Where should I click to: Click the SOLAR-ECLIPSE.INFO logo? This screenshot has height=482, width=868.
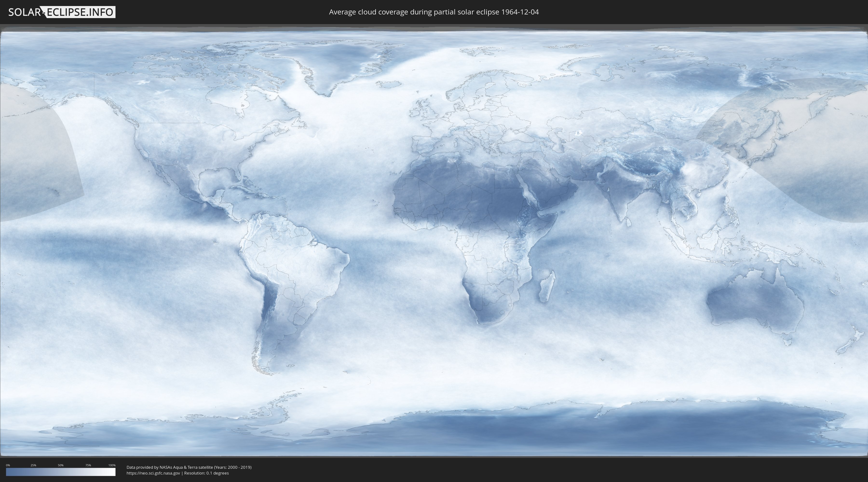[62, 12]
